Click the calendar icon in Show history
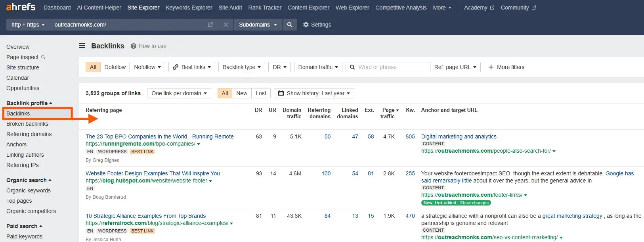Viewport: 644px width, 242px height. (x=281, y=93)
